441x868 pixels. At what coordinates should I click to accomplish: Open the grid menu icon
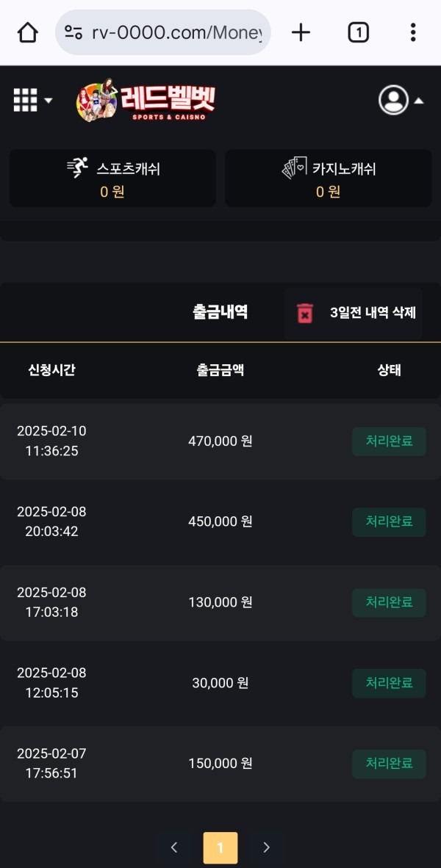[32, 100]
